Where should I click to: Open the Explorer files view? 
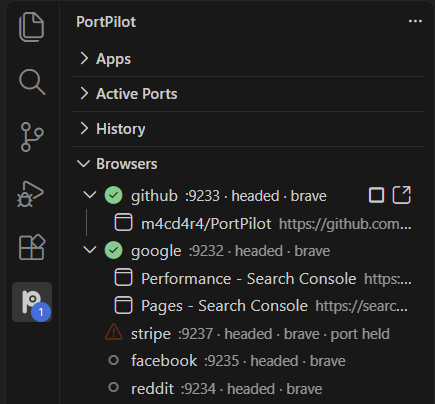click(32, 27)
